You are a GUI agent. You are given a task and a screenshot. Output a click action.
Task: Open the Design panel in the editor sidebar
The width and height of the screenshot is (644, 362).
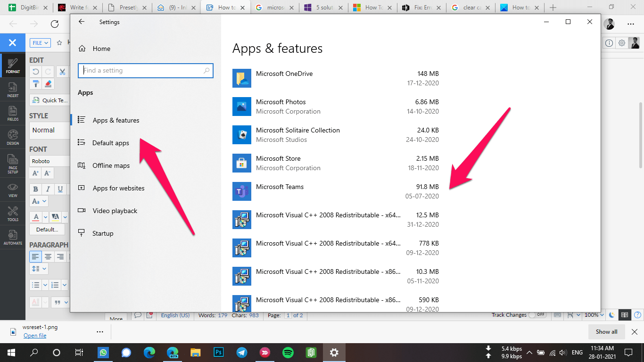click(x=13, y=138)
